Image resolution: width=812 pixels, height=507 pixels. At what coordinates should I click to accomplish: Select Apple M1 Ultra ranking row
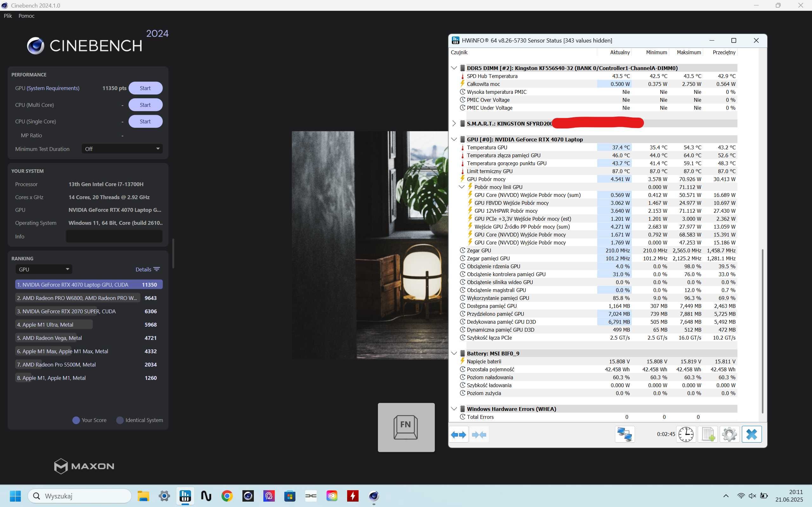click(89, 325)
